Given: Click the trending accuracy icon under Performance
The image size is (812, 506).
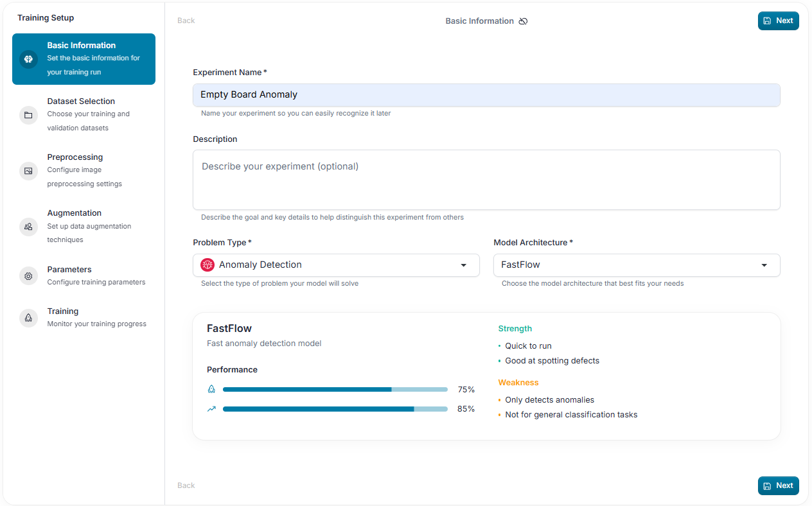Looking at the screenshot, I should [x=211, y=408].
